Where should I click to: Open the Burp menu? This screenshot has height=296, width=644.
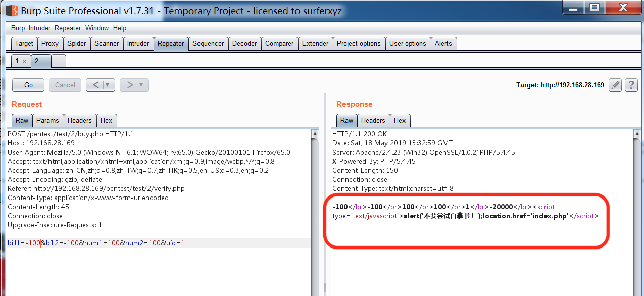(x=18, y=28)
